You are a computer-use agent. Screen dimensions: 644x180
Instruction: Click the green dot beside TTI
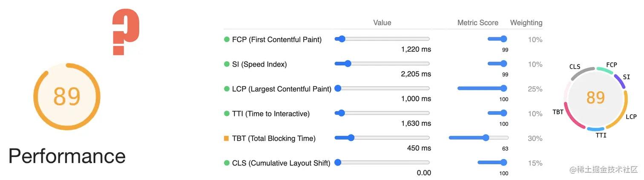227,114
